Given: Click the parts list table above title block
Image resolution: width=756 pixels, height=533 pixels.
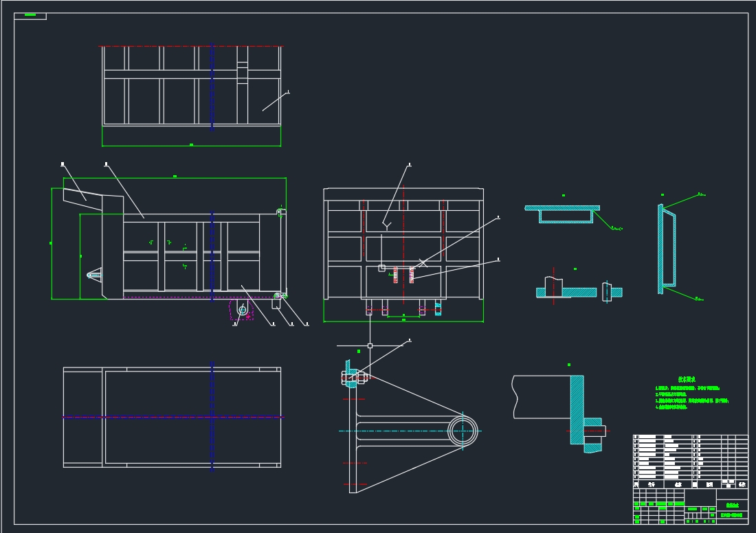Looking at the screenshot, I should [691, 461].
